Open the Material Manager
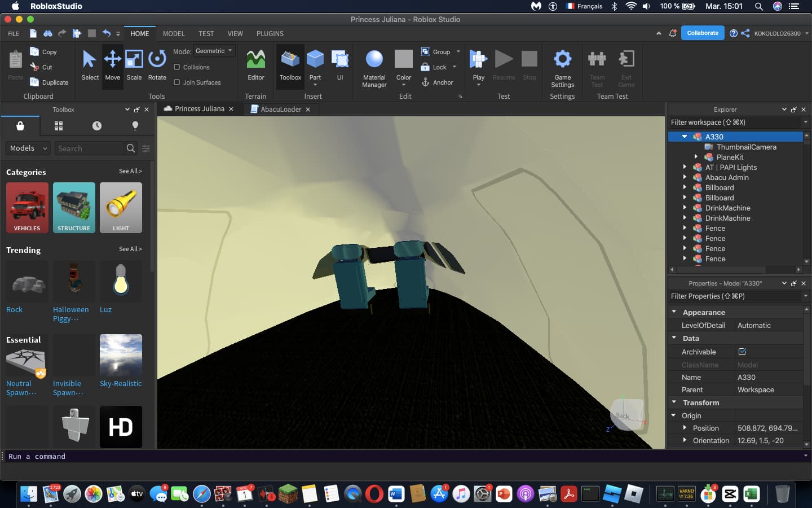 pyautogui.click(x=374, y=68)
